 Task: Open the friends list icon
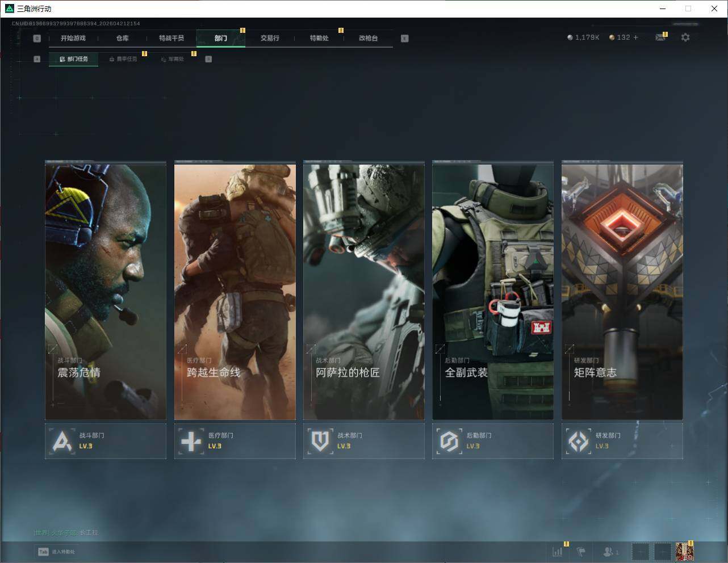pos(610,552)
